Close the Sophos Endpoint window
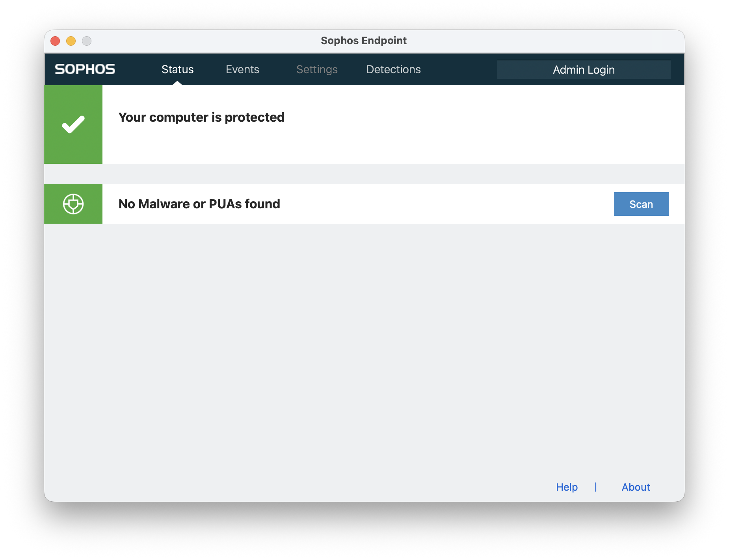Screen dimensions: 729x560 (x=55, y=41)
